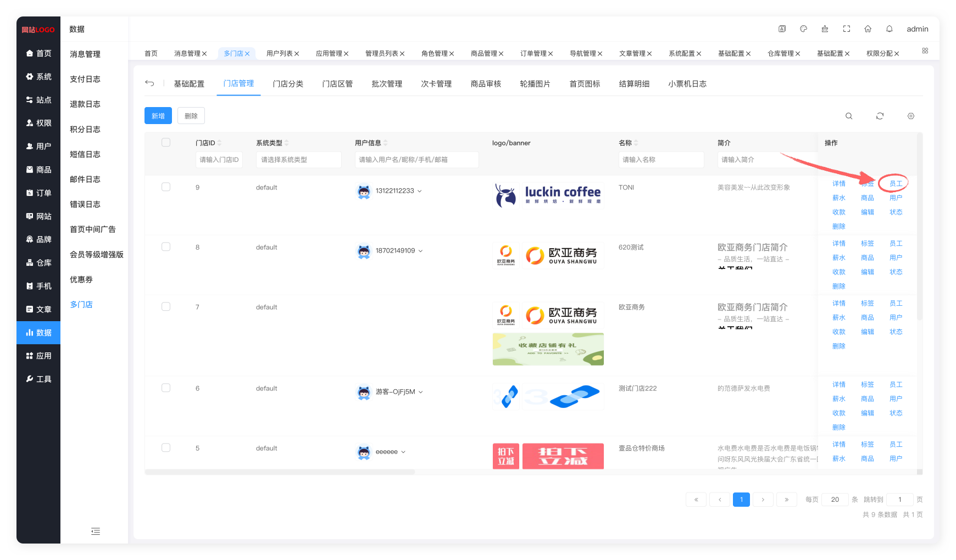The width and height of the screenshot is (956, 560).
Task: Click the 请输入名称 filter field
Action: tap(661, 160)
